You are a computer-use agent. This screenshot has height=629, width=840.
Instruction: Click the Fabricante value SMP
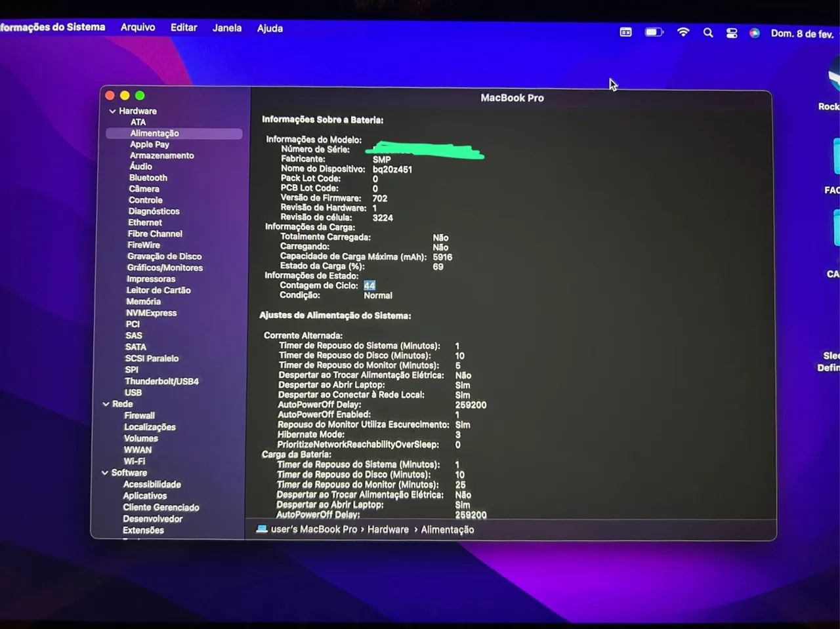[382, 159]
